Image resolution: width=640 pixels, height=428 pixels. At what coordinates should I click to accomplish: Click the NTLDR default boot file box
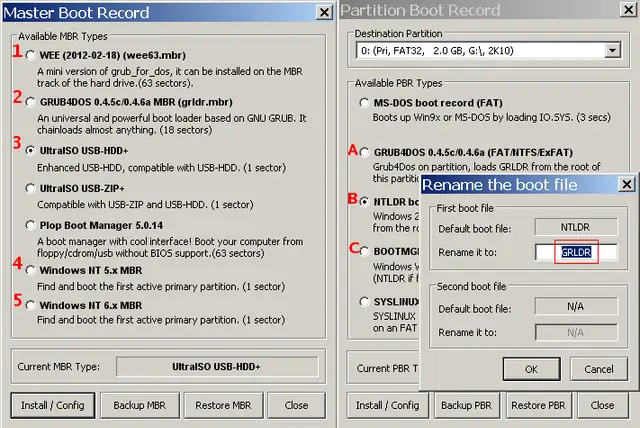(576, 227)
